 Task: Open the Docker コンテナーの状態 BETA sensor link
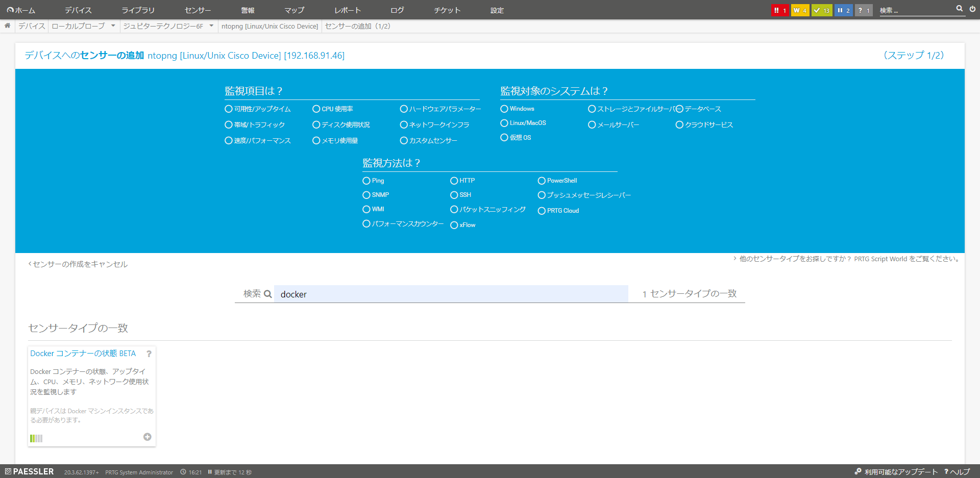point(83,354)
